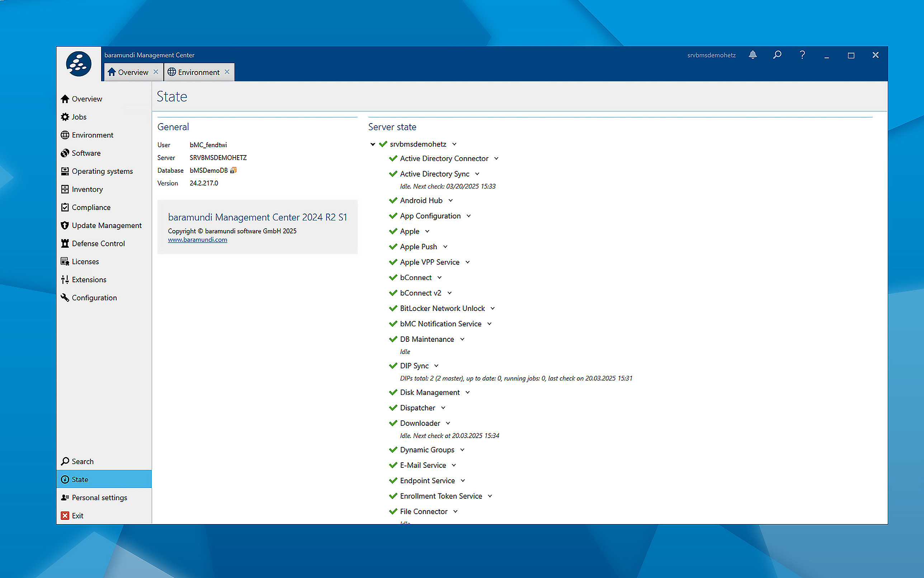Open DIP Sync dropdown arrow
Viewport: 924px width, 578px height.
(437, 366)
